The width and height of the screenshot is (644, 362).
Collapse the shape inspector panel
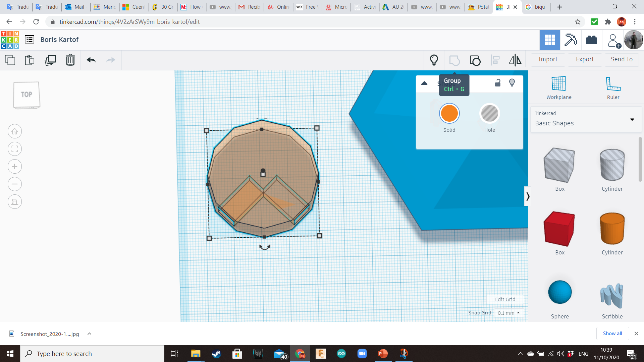tap(424, 83)
